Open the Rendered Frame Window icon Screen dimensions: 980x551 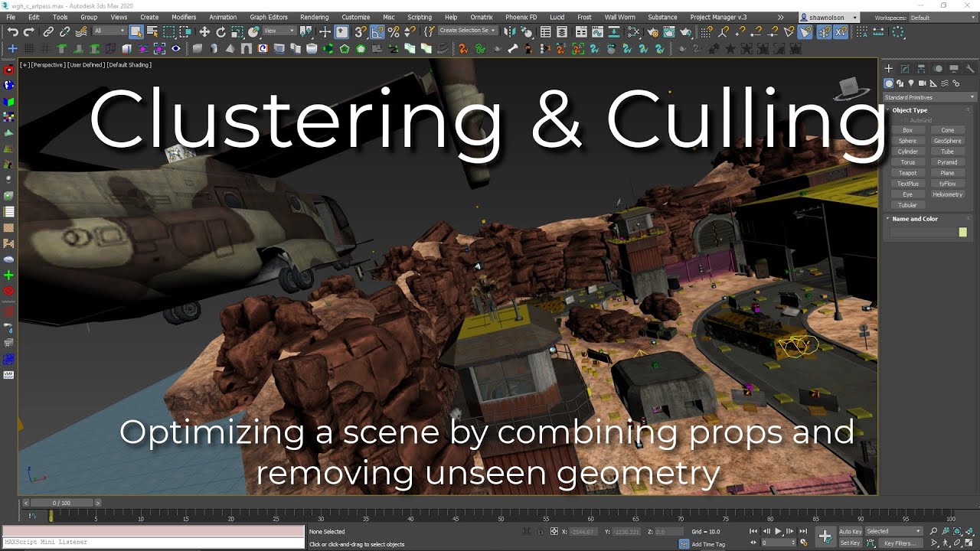pyautogui.click(x=668, y=31)
